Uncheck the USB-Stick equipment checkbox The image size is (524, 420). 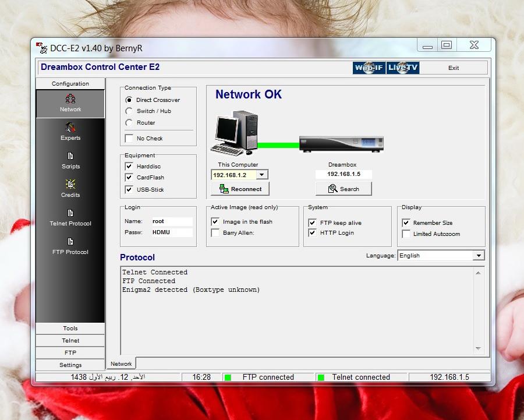point(129,189)
